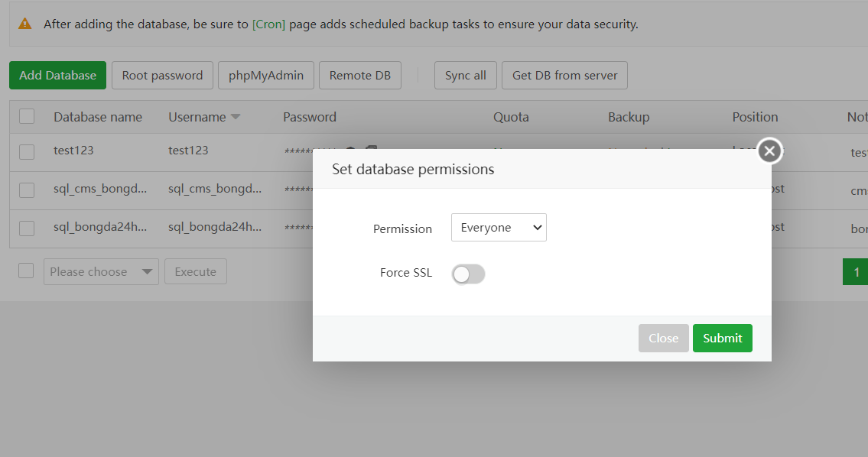Toggle the Force SSL switch
868x457 pixels.
point(468,274)
